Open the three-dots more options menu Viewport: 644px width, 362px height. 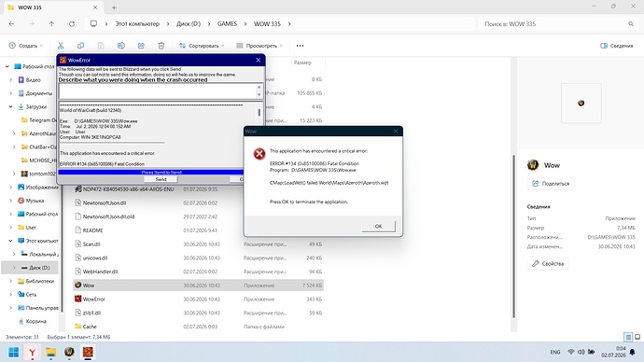tap(301, 46)
